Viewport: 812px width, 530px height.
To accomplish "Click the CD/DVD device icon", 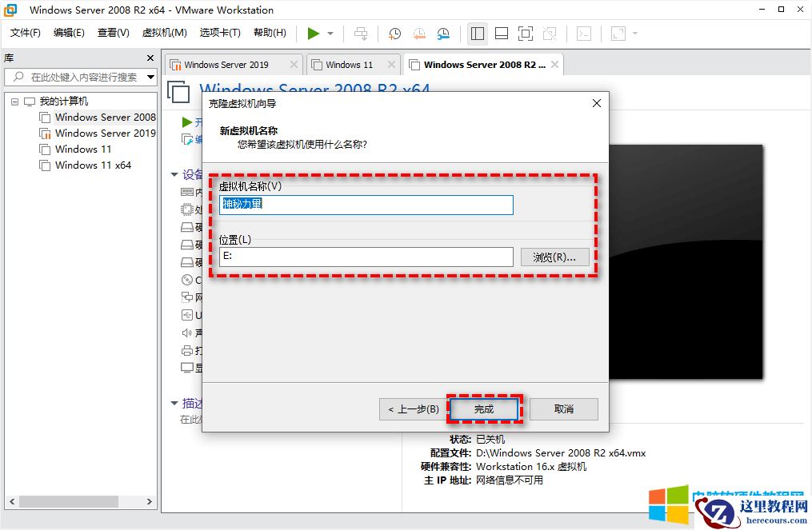I will point(187,280).
